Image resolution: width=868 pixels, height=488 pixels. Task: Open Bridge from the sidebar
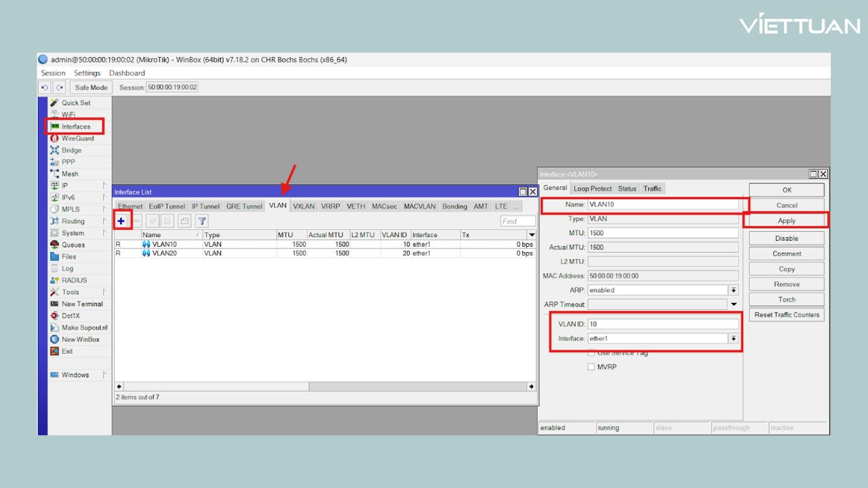pyautogui.click(x=71, y=150)
